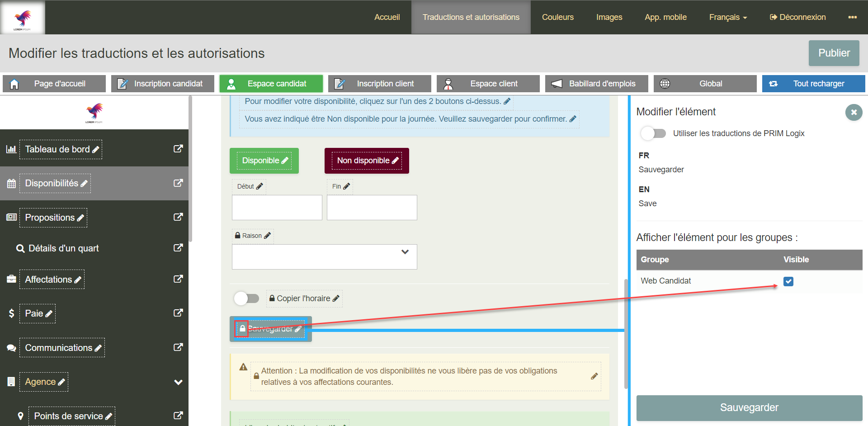Switch to the Inscription client tab
This screenshot has height=426, width=868.
(384, 84)
